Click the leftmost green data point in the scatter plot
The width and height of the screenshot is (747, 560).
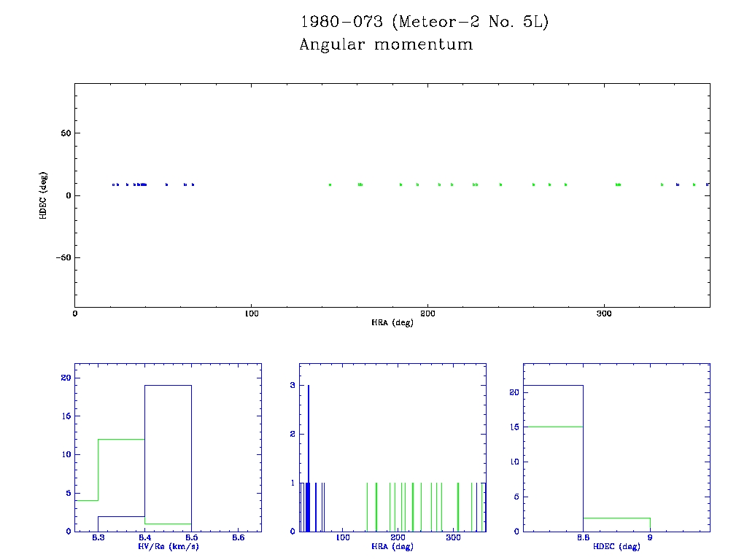330,184
